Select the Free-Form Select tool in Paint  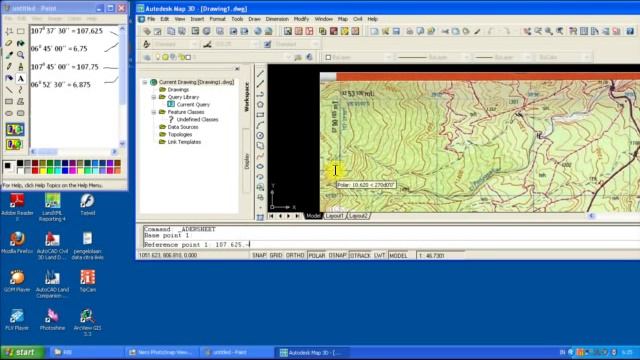click(9, 31)
